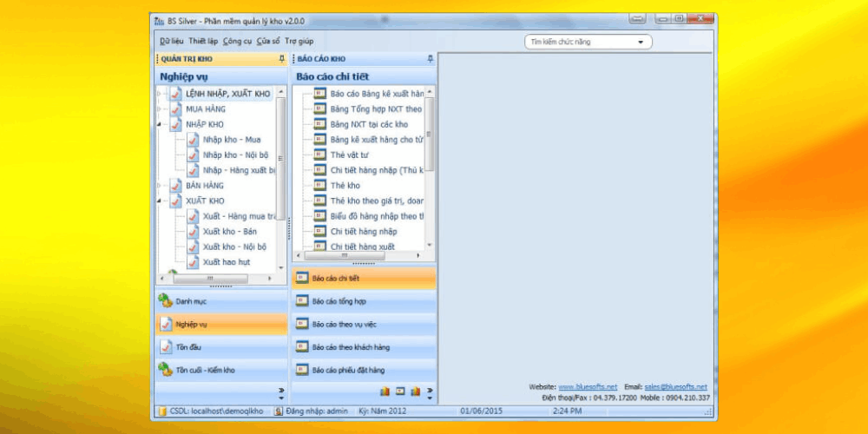868x434 pixels.
Task: Open the Công cụ menu
Action: 237,41
